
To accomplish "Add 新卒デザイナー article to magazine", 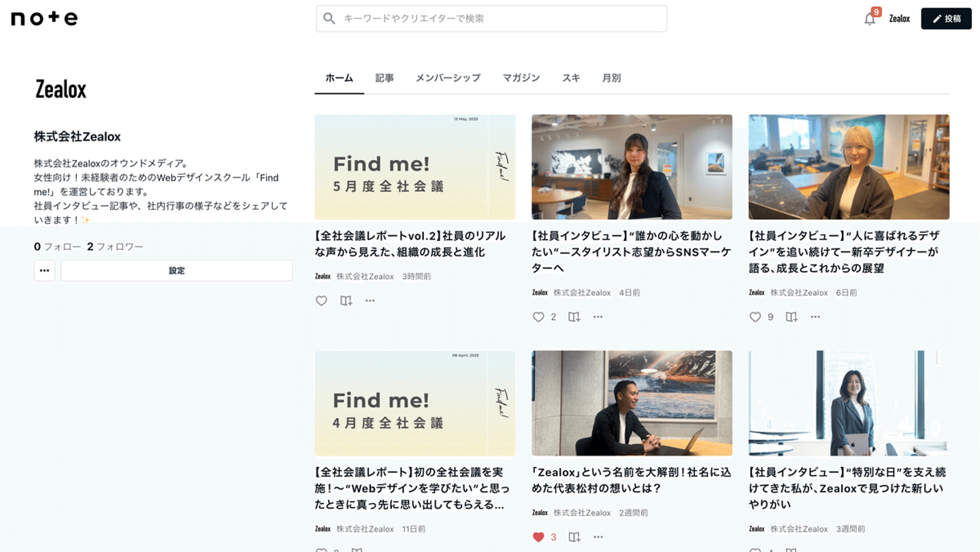I will pyautogui.click(x=791, y=317).
